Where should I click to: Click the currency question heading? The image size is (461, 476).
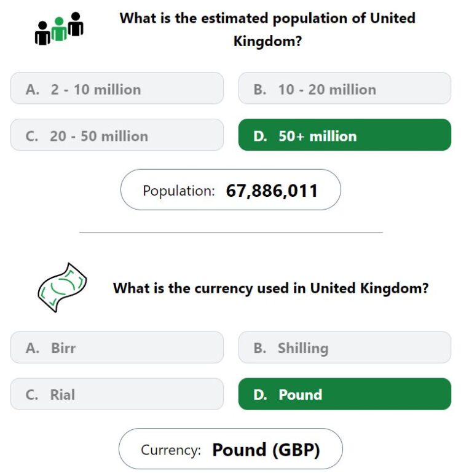tap(270, 288)
